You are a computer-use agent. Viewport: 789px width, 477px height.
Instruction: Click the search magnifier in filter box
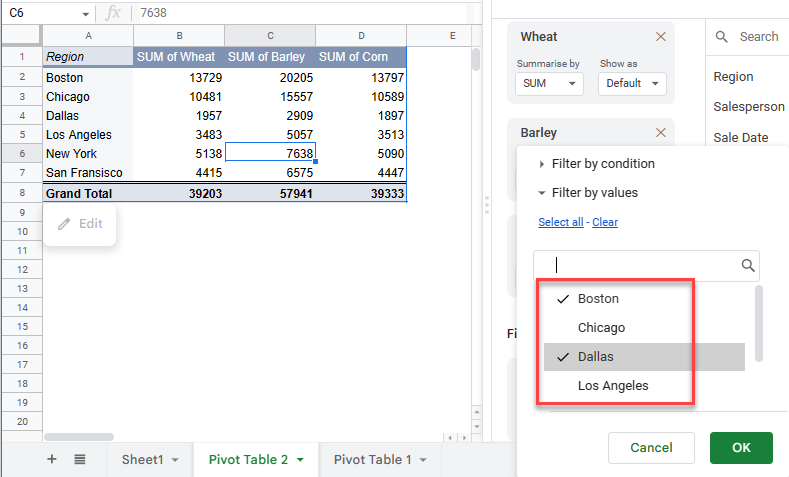pos(747,266)
